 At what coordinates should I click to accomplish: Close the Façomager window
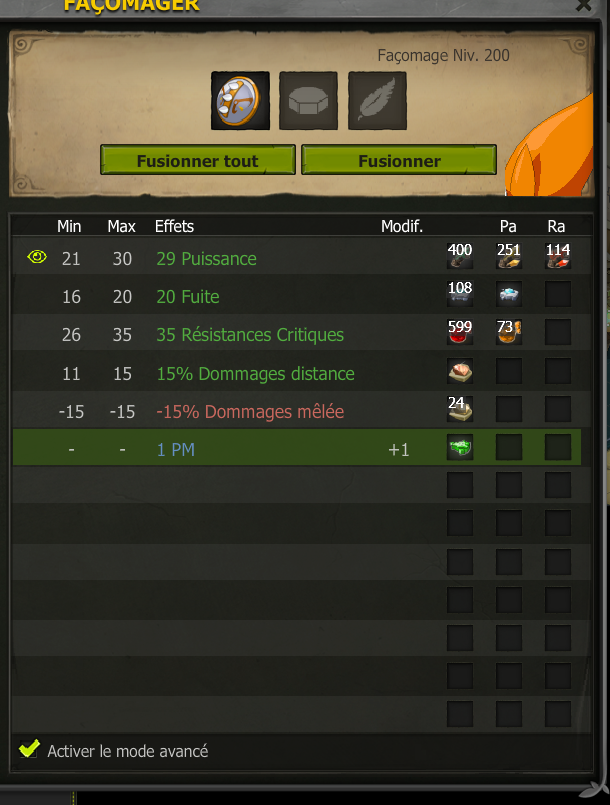tap(584, 5)
